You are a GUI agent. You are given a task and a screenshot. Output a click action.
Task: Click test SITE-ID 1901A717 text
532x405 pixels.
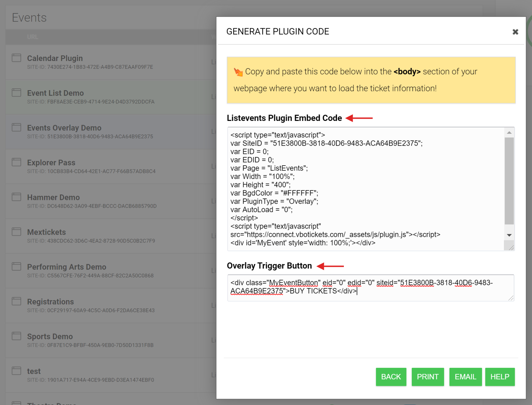[91, 380]
